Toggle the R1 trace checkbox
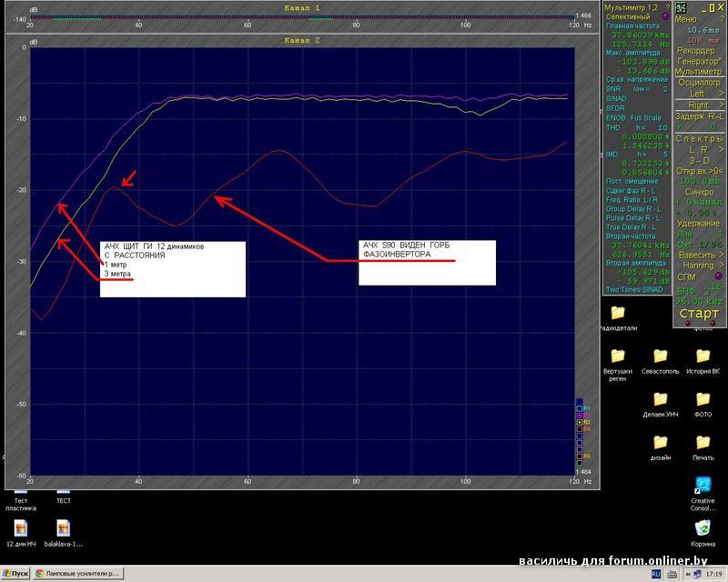This screenshot has width=728, height=582. [579, 408]
